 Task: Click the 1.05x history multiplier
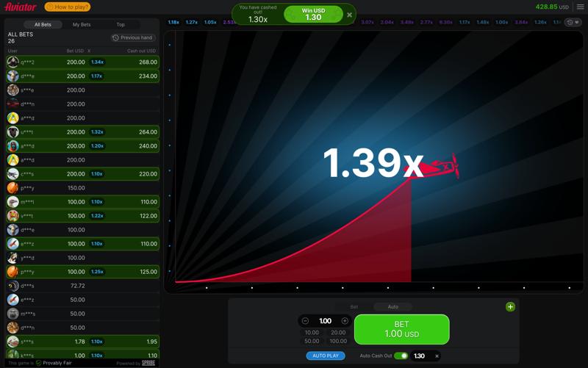(x=210, y=22)
